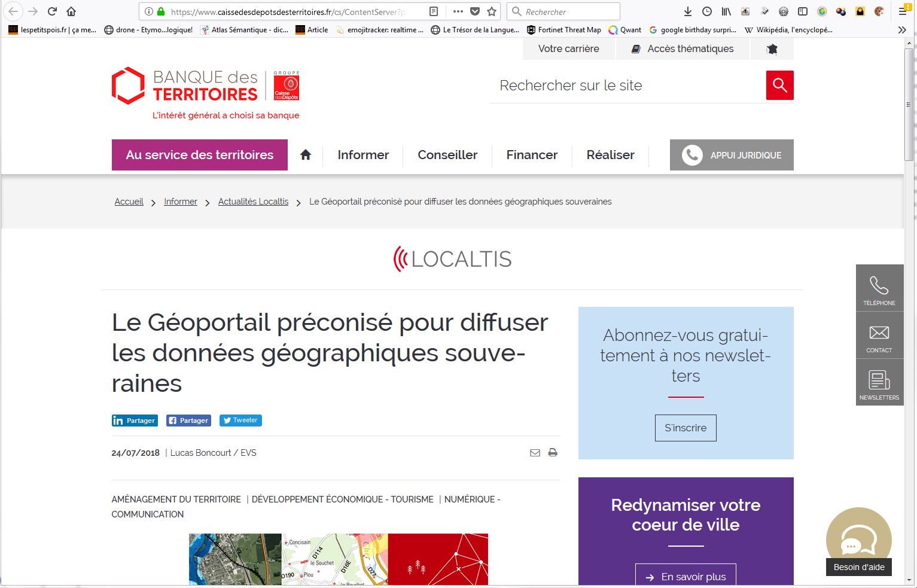Follow the Actualités Localtis breadcrumb link

point(253,202)
